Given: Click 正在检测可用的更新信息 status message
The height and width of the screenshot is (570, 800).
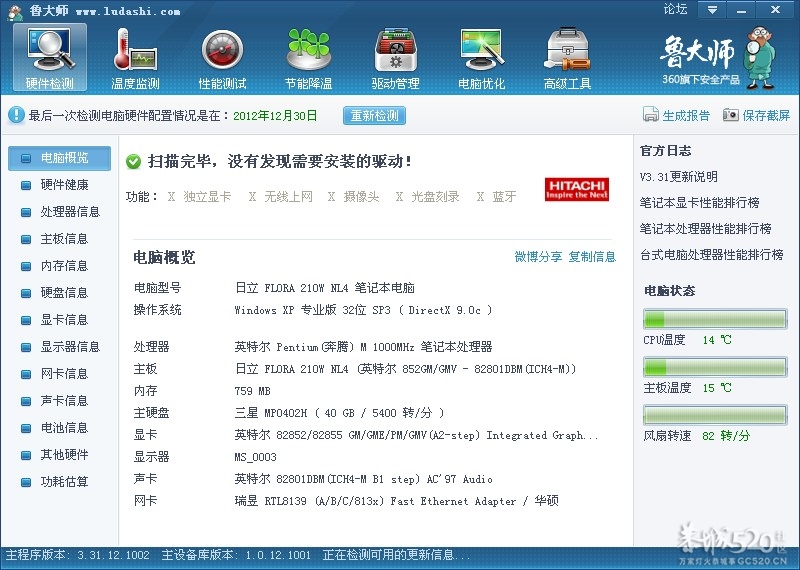Looking at the screenshot, I should [x=396, y=555].
